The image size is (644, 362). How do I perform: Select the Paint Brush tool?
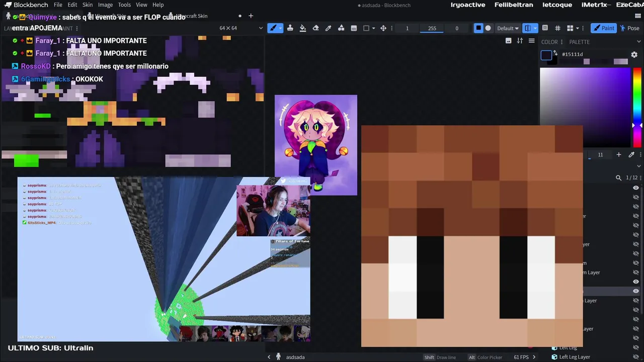[273, 28]
